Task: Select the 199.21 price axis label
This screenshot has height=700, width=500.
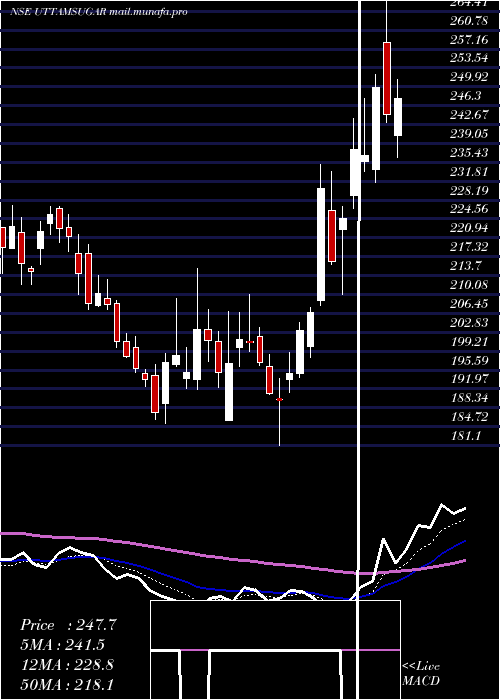Action: point(470,342)
